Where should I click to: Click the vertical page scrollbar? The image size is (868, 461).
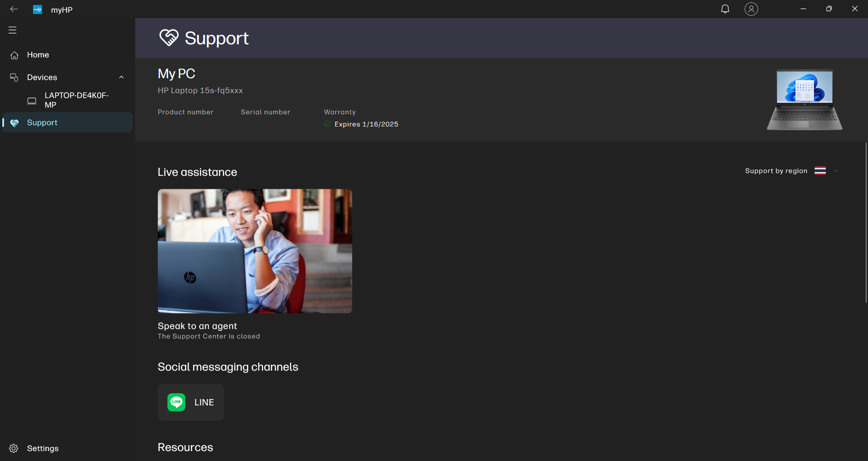[x=866, y=222]
